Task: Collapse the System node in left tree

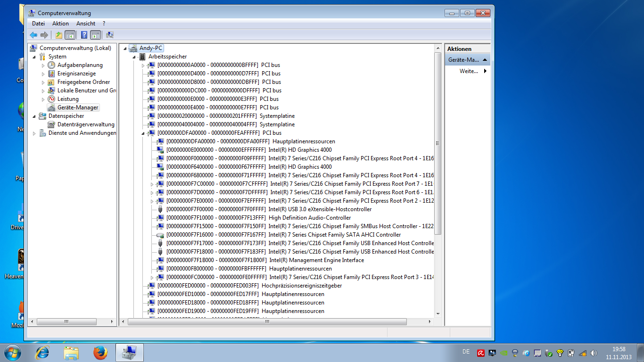Action: coord(34,57)
